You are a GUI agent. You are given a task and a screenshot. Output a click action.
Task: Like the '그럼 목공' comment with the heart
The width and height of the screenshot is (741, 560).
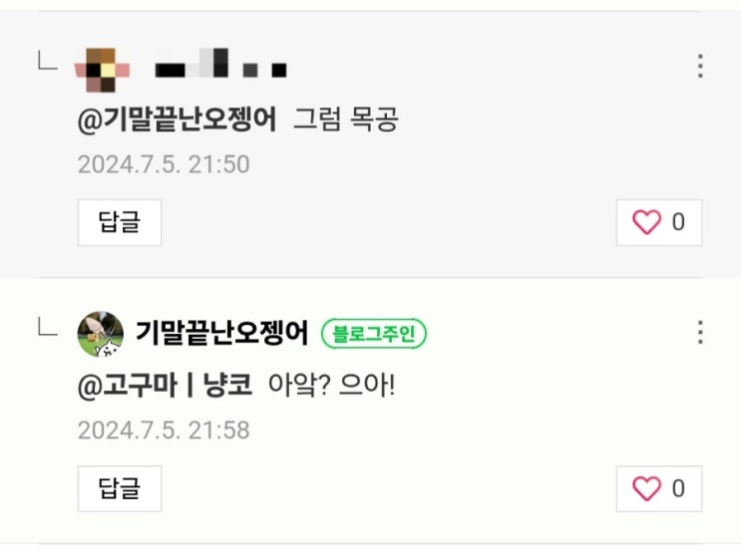coord(646,222)
